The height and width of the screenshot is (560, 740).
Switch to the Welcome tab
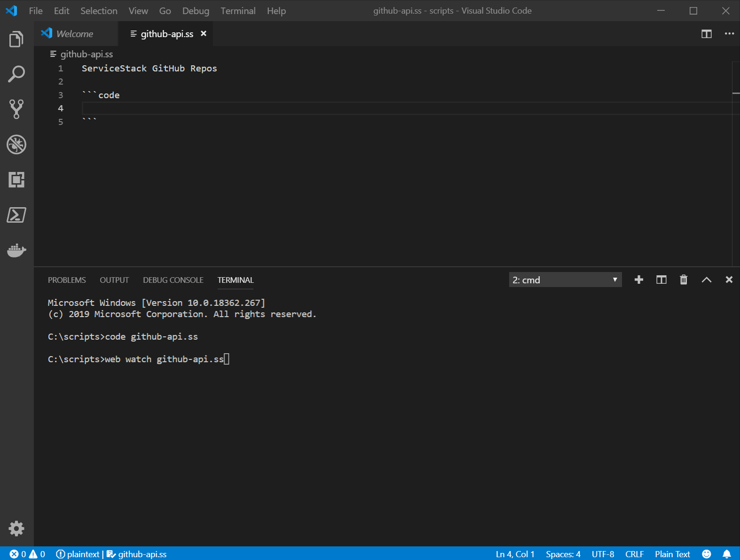tap(76, 34)
